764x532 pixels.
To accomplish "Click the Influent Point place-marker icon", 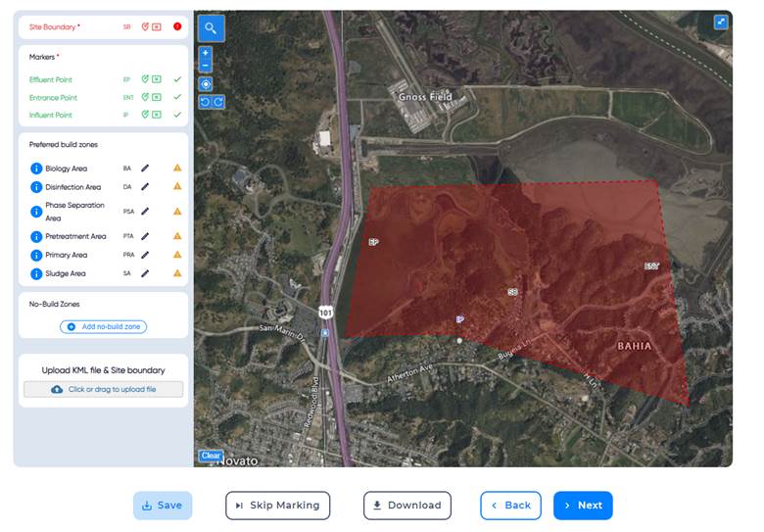I will 145,115.
